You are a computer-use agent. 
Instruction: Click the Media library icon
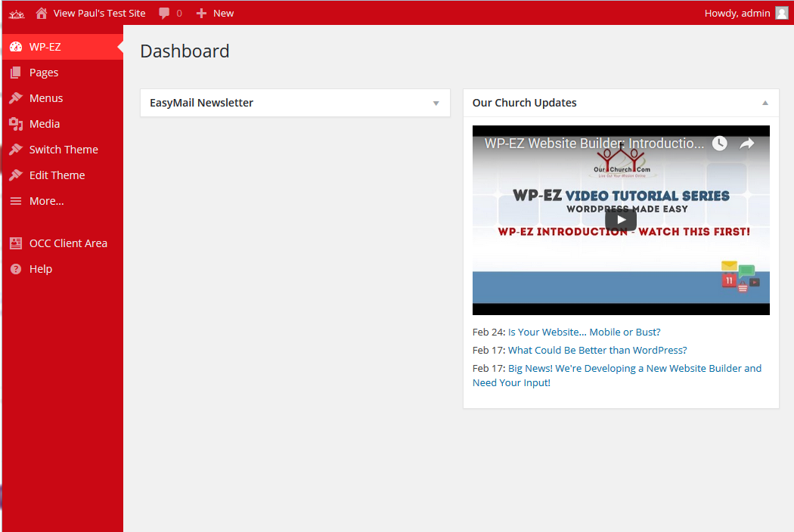pyautogui.click(x=16, y=123)
